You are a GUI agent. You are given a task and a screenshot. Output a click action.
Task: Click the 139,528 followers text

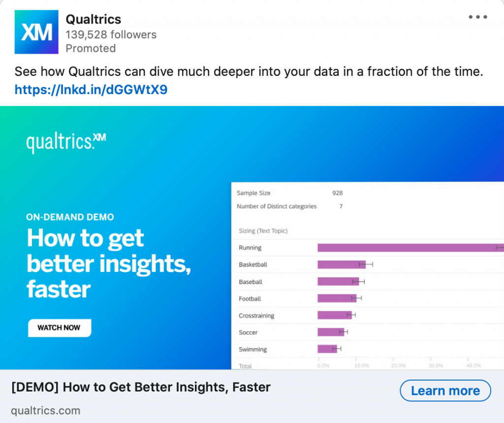[111, 34]
